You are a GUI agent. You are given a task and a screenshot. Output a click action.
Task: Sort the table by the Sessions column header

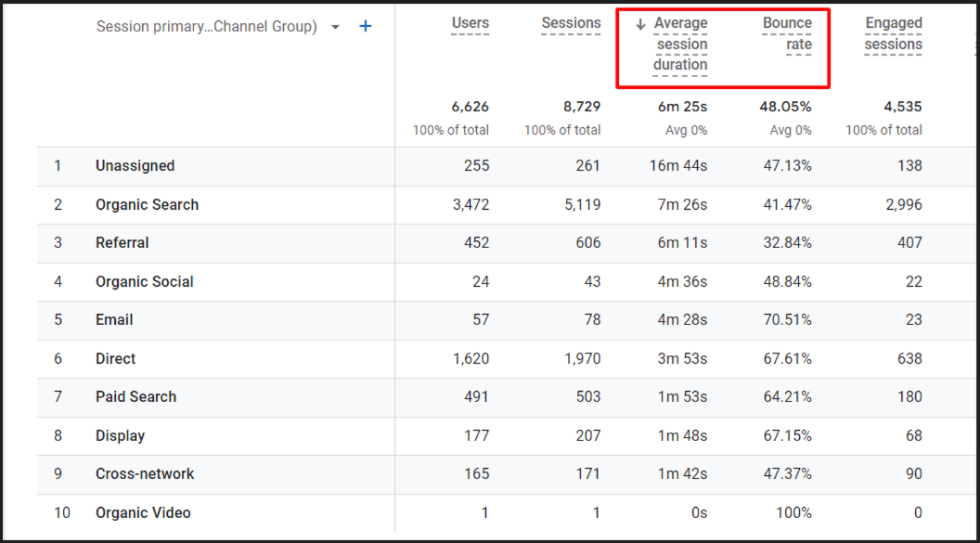tap(571, 22)
